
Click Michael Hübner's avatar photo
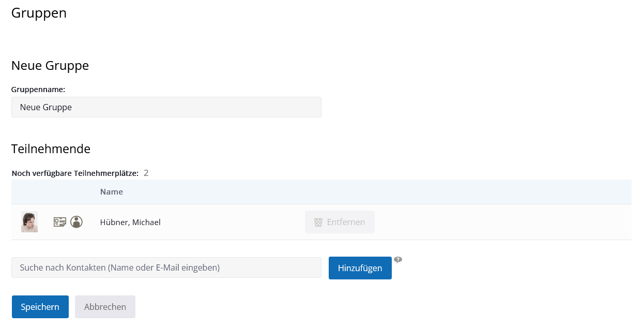point(29,222)
